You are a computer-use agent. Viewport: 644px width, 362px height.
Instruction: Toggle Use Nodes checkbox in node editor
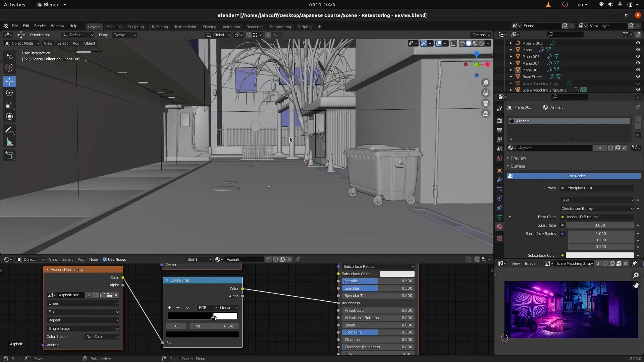coord(105,259)
